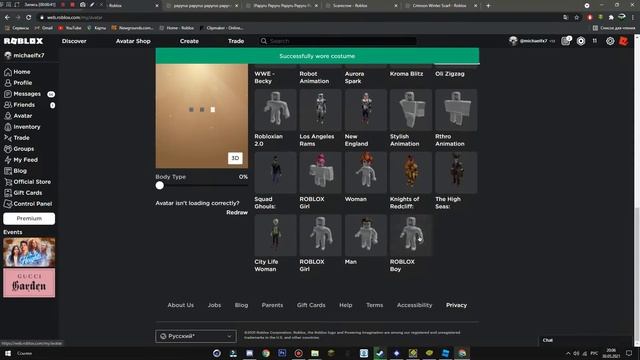Select the Man costume
The image size is (640, 360).
pyautogui.click(x=366, y=236)
